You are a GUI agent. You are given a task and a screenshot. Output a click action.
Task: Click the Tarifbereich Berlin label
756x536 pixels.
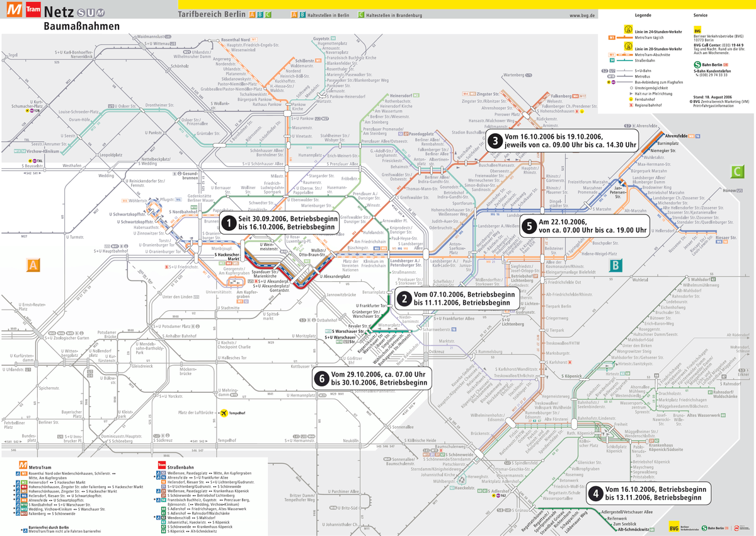click(x=212, y=14)
